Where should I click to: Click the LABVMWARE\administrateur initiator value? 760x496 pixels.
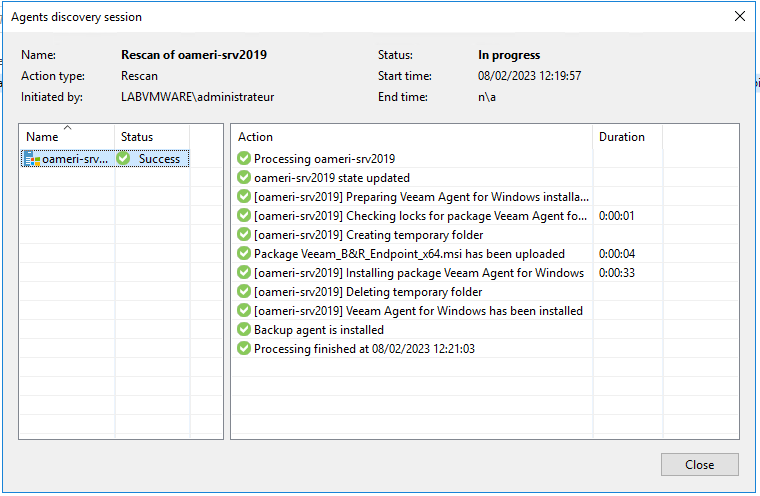click(198, 97)
